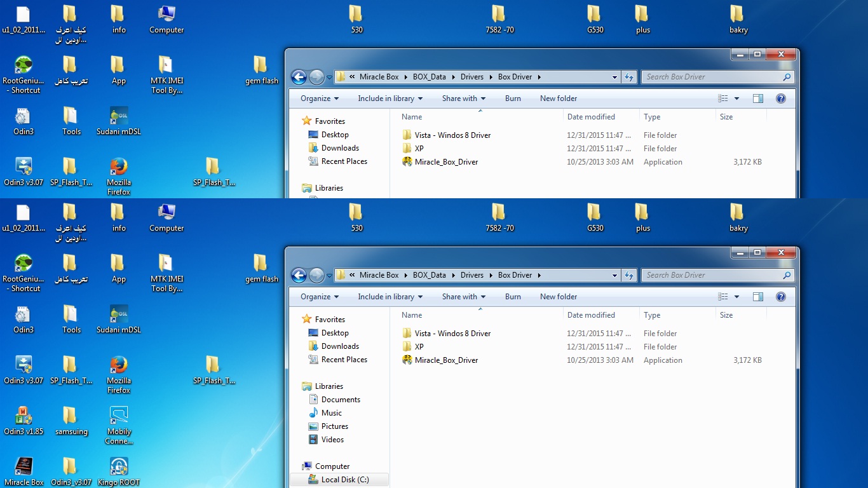The height and width of the screenshot is (488, 868).
Task: Select 7582 -70 folder in the lower desktop copy
Action: (x=500, y=217)
